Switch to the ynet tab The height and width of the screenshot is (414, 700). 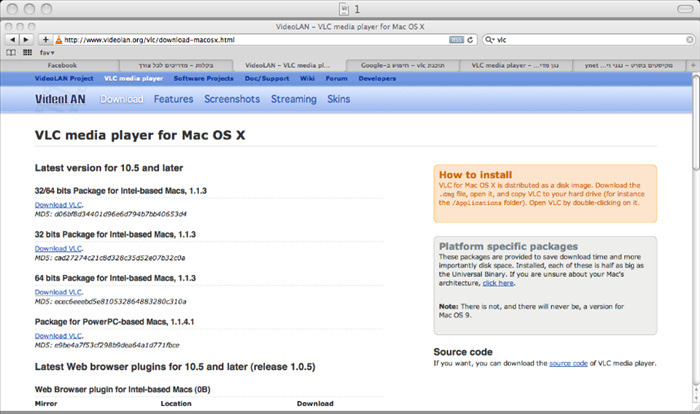click(629, 65)
